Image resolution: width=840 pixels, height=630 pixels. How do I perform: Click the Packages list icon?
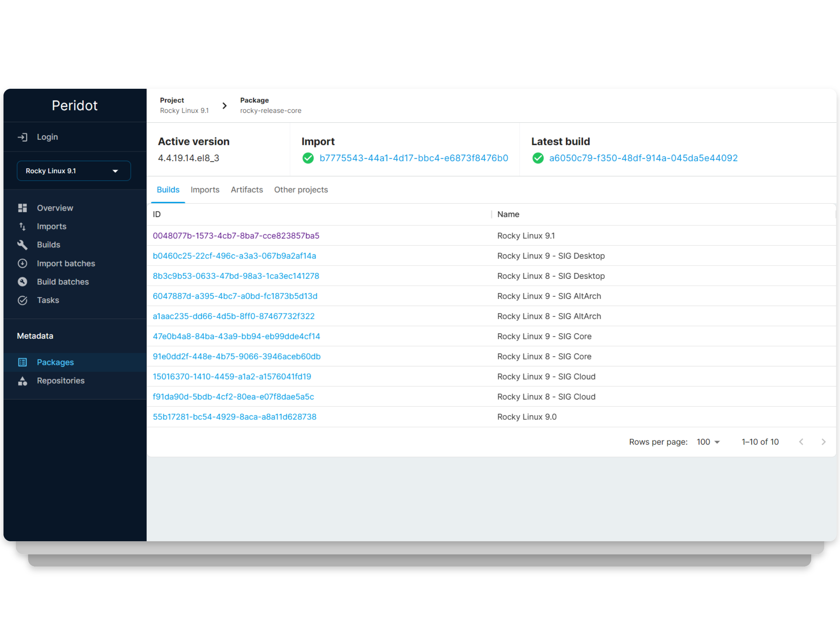[22, 362]
